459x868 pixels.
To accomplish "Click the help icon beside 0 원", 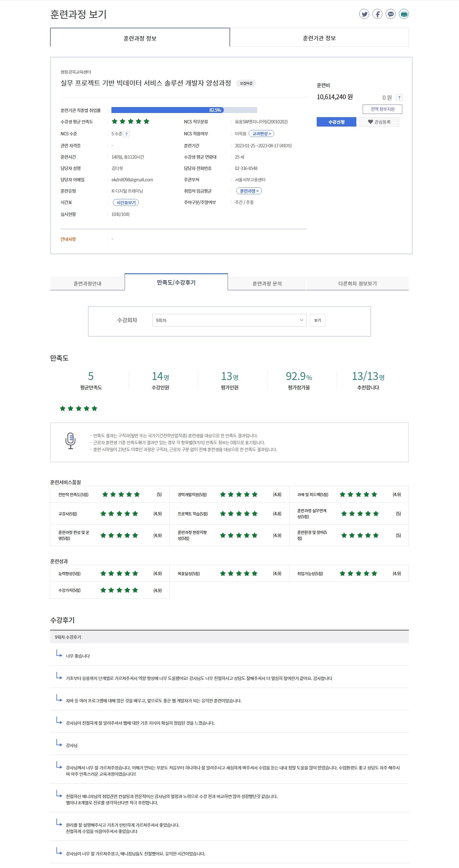I will click(399, 98).
